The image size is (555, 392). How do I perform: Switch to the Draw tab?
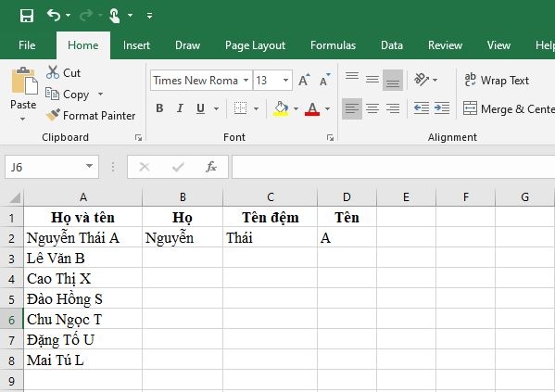tap(187, 45)
